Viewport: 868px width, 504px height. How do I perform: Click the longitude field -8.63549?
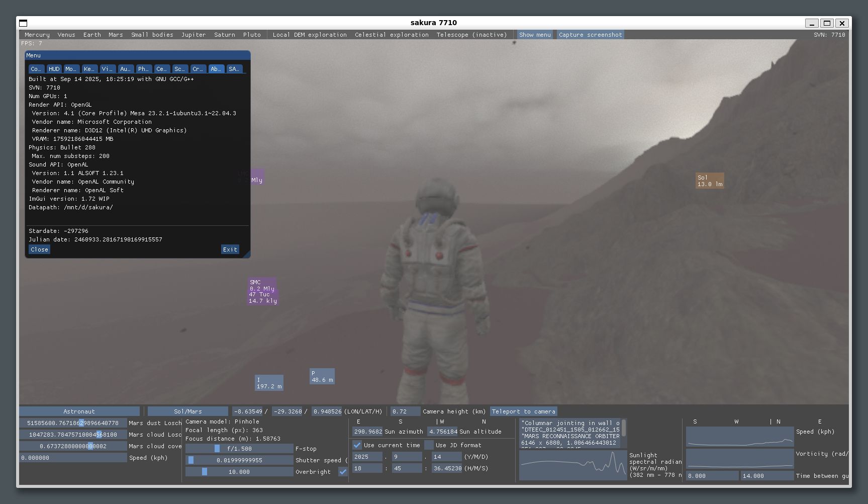click(x=248, y=411)
